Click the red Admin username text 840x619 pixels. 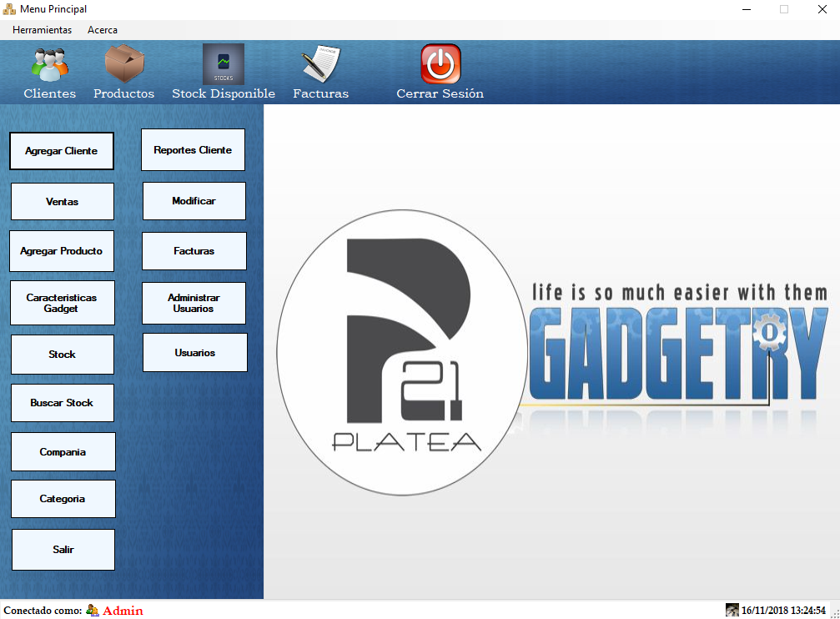pos(123,611)
